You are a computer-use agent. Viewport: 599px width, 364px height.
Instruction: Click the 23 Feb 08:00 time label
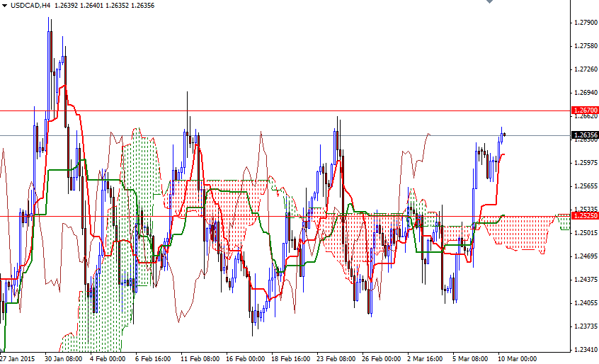click(x=336, y=359)
